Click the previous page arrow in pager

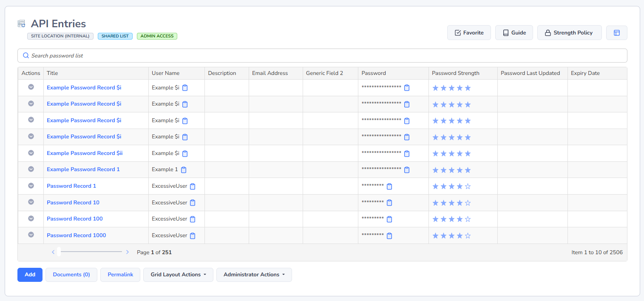tap(53, 252)
